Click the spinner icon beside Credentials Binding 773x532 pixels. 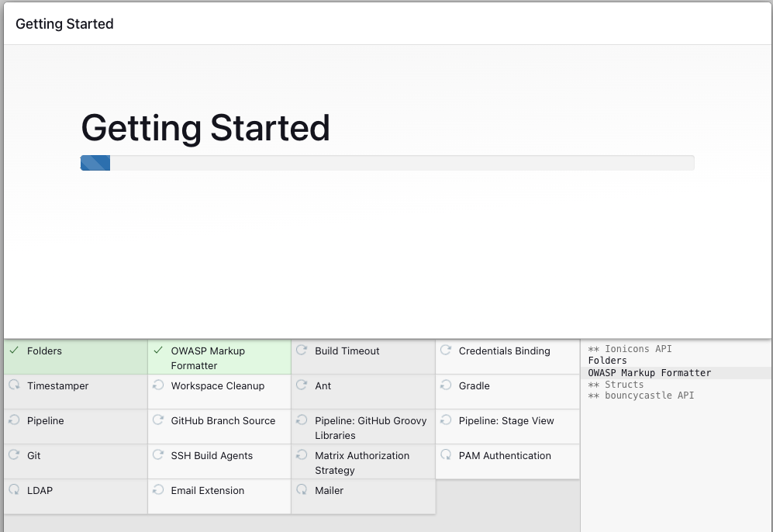[446, 350]
